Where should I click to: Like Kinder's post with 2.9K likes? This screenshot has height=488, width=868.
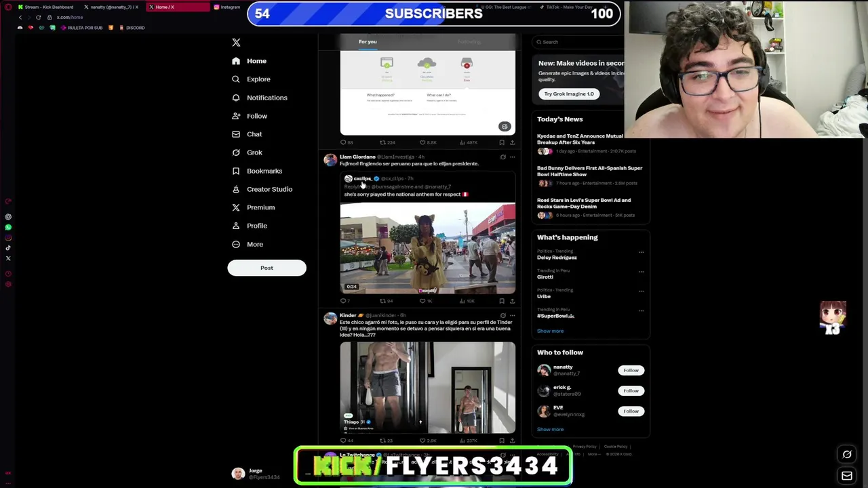[x=428, y=441]
